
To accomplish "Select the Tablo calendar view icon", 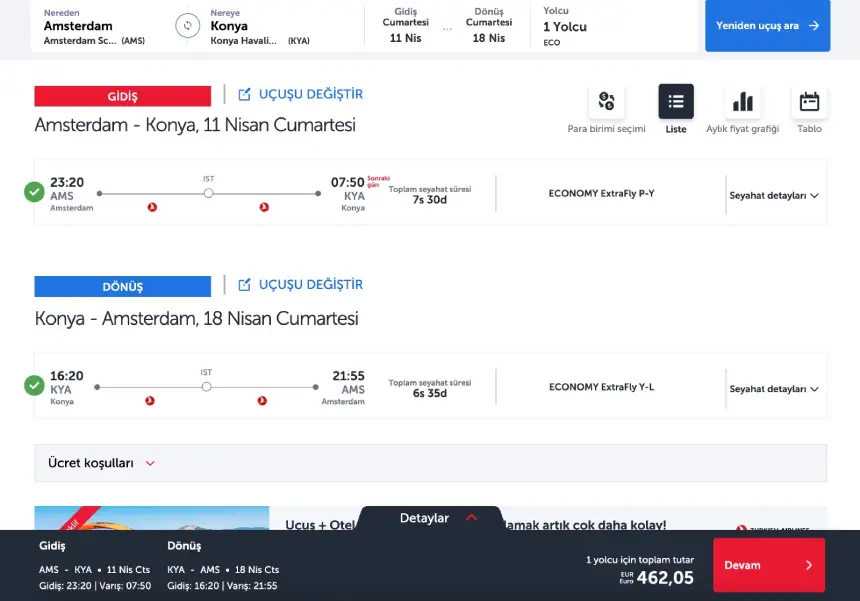I will click(x=809, y=101).
